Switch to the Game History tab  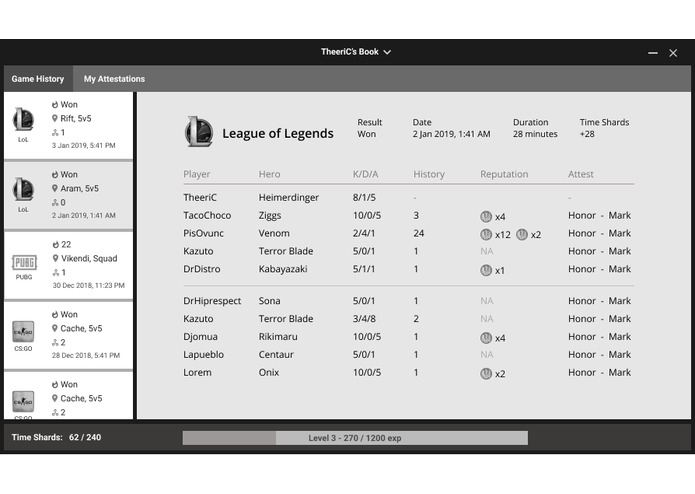(38, 79)
